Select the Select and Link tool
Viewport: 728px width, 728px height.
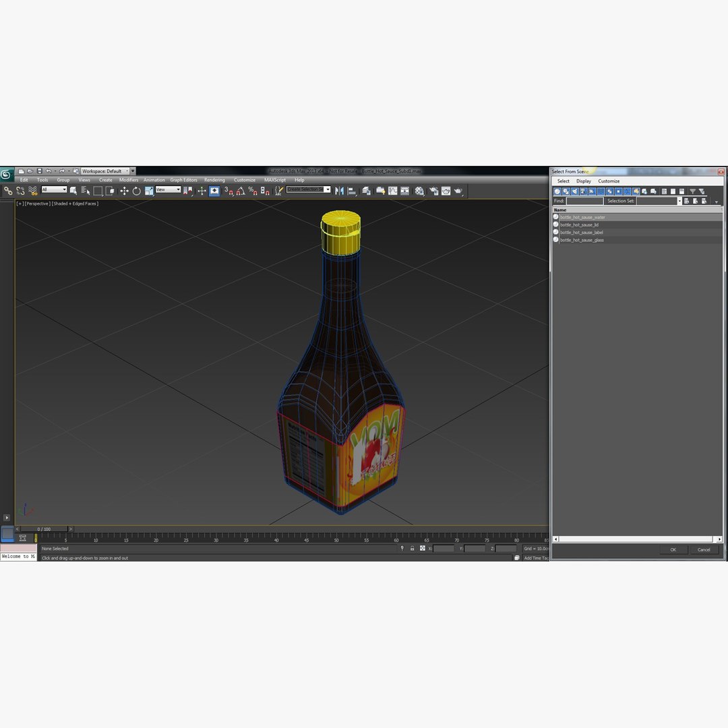coord(8,191)
